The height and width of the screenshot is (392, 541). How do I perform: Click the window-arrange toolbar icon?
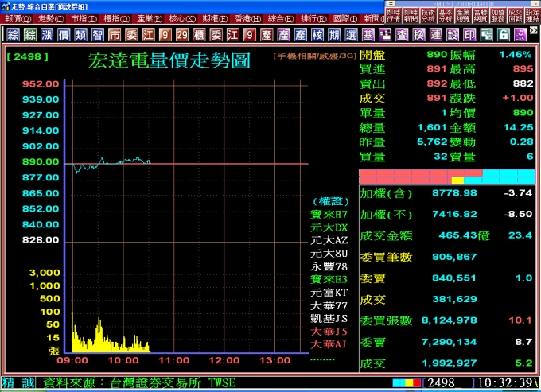486,35
